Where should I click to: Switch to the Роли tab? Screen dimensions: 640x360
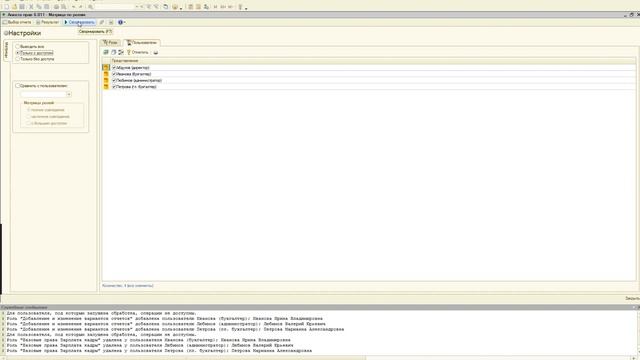[x=110, y=42]
